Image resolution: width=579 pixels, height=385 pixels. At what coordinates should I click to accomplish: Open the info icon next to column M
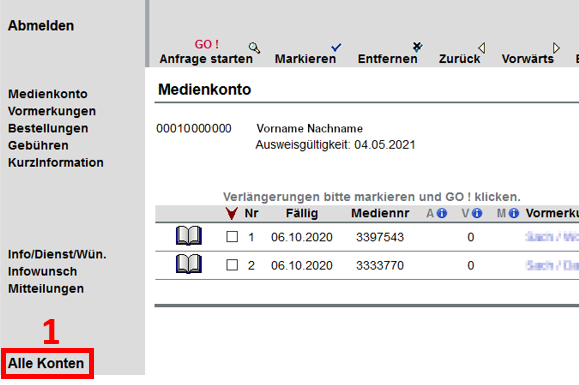pos(514,213)
